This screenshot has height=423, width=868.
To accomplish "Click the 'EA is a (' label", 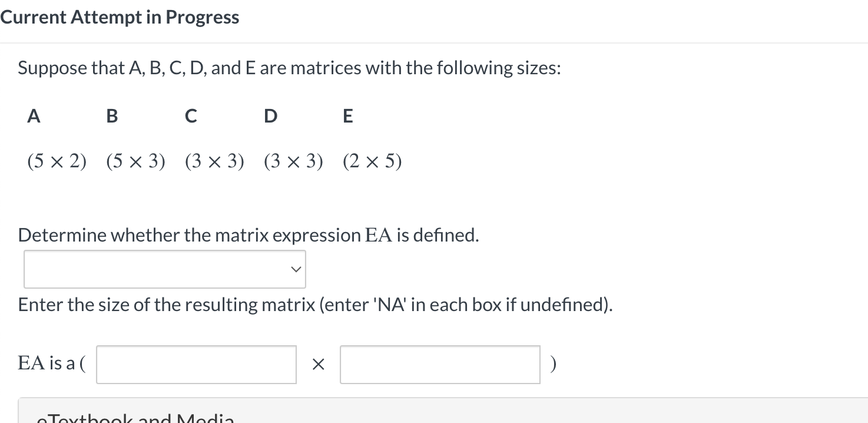I will coord(51,363).
